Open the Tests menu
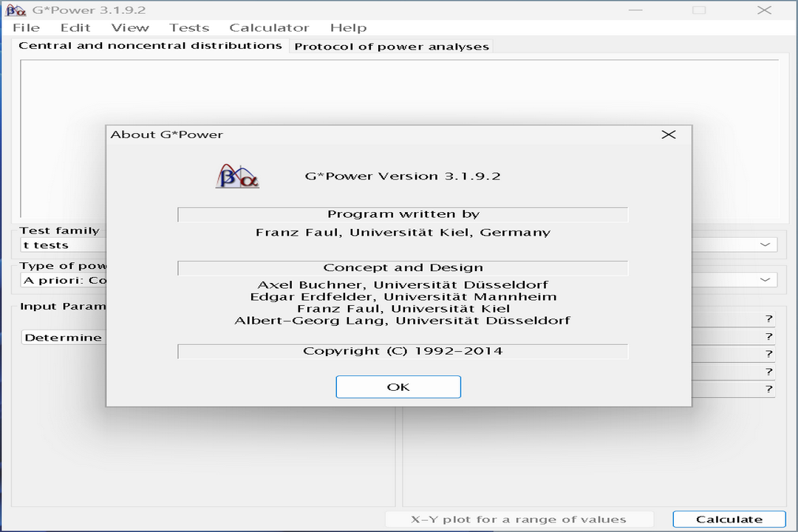The image size is (798, 532). pos(189,27)
